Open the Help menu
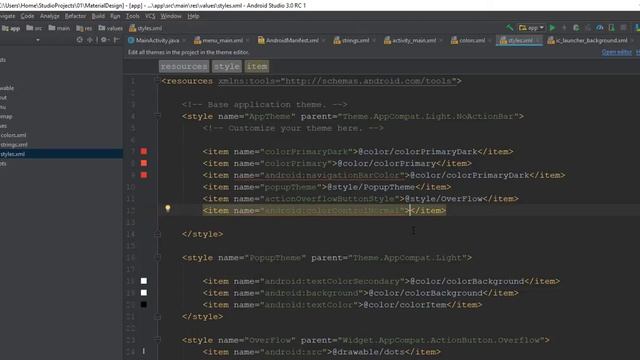Screen dimensions: 640x360 pyautogui.click(x=193, y=16)
